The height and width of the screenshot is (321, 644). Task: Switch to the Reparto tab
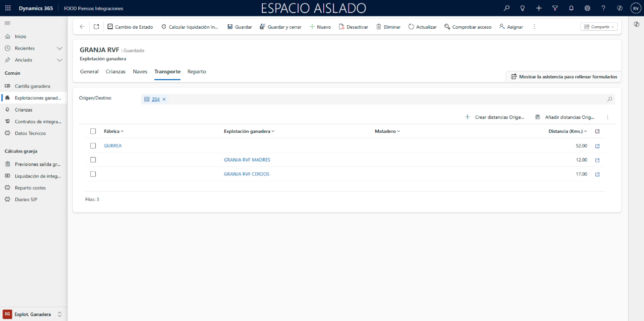pyautogui.click(x=196, y=72)
